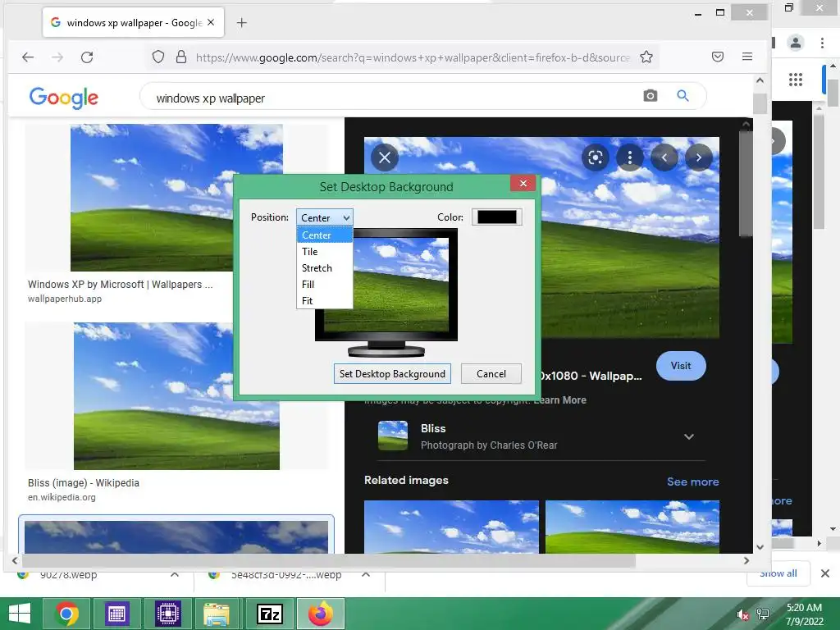The image size is (840, 630).
Task: Open the black Color swatch picker
Action: (497, 217)
